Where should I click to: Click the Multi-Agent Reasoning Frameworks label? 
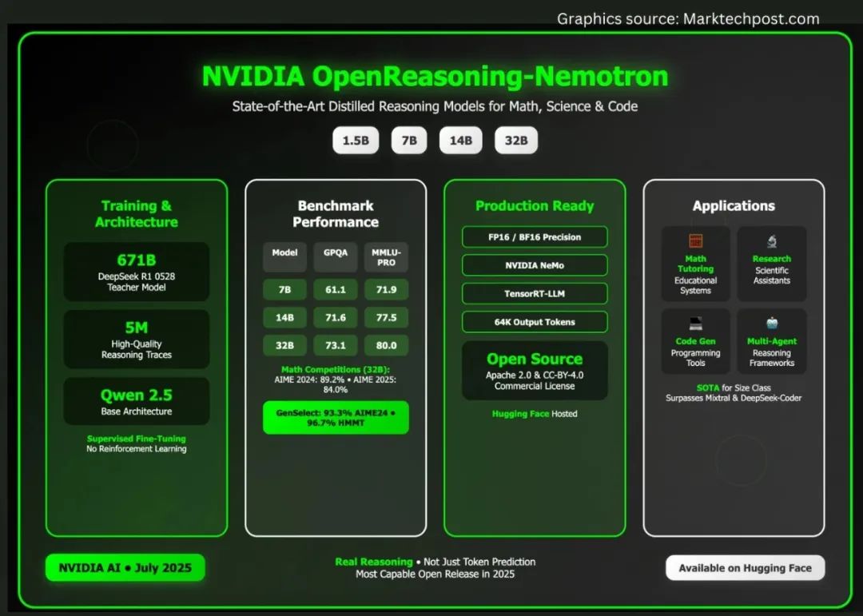click(x=772, y=352)
